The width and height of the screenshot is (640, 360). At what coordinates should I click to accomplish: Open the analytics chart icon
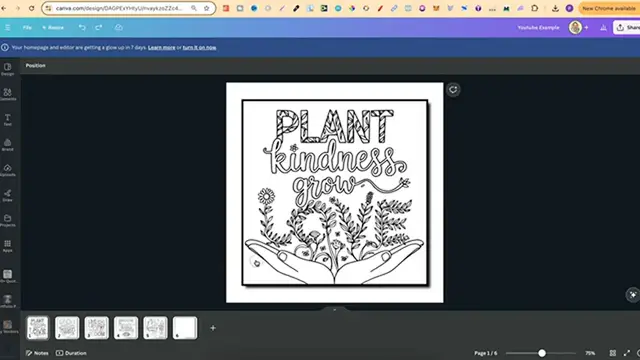[603, 27]
